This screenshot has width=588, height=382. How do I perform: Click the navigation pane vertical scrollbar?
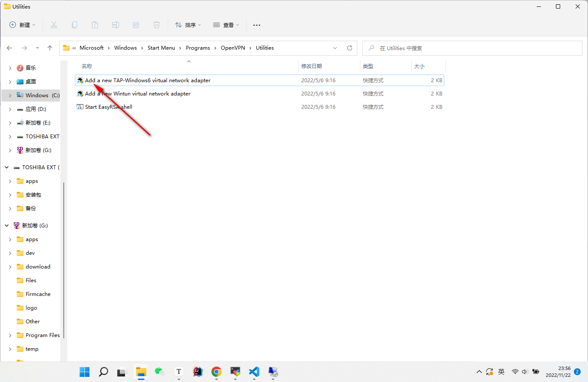coord(64,260)
